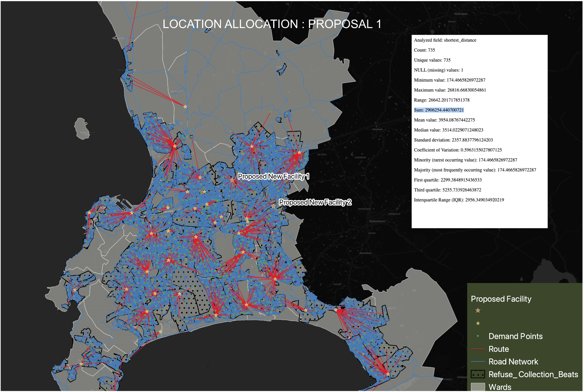Screen dimensions: 583x392
Task: Click the Mean value: 3954.08 line
Action: (444, 120)
